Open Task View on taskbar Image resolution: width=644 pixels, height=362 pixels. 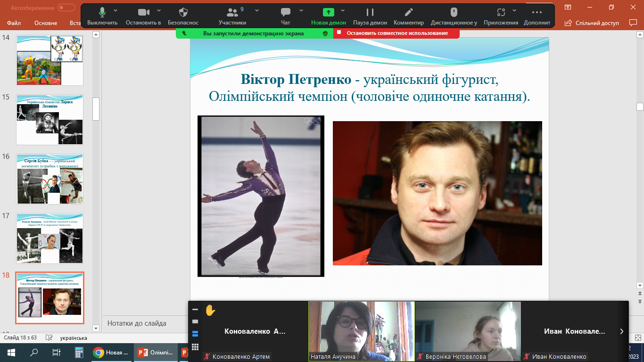coord(57,353)
